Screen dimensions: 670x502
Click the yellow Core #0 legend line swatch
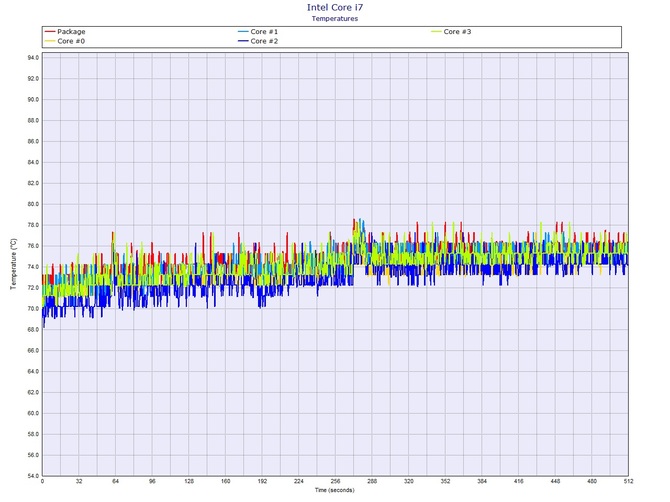[x=50, y=41]
